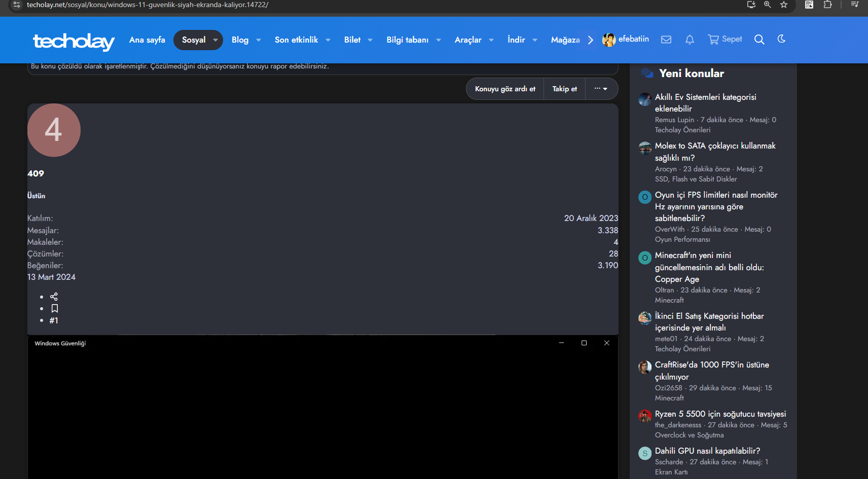This screenshot has height=479, width=868.
Task: Open Arocyn avatar beside Molex topic
Action: pyautogui.click(x=645, y=148)
